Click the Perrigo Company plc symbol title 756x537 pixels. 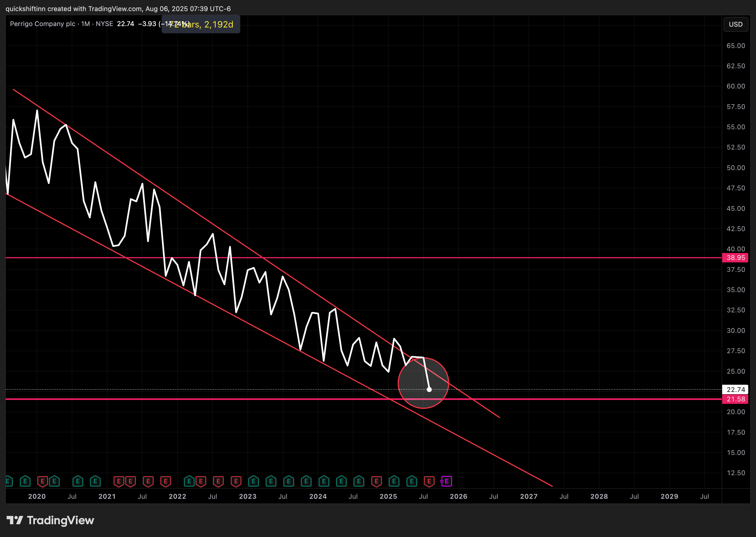[x=43, y=24]
